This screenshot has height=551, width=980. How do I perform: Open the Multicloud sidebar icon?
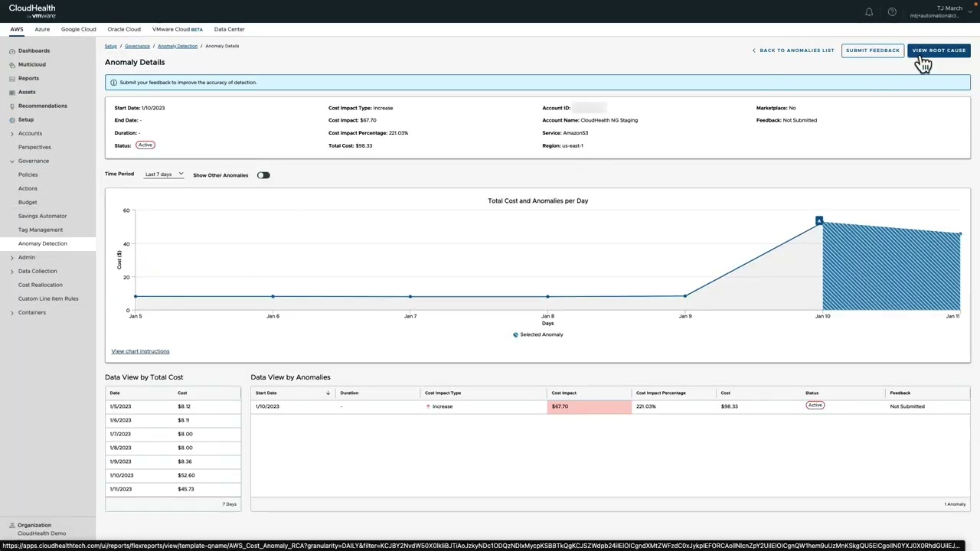coord(11,64)
